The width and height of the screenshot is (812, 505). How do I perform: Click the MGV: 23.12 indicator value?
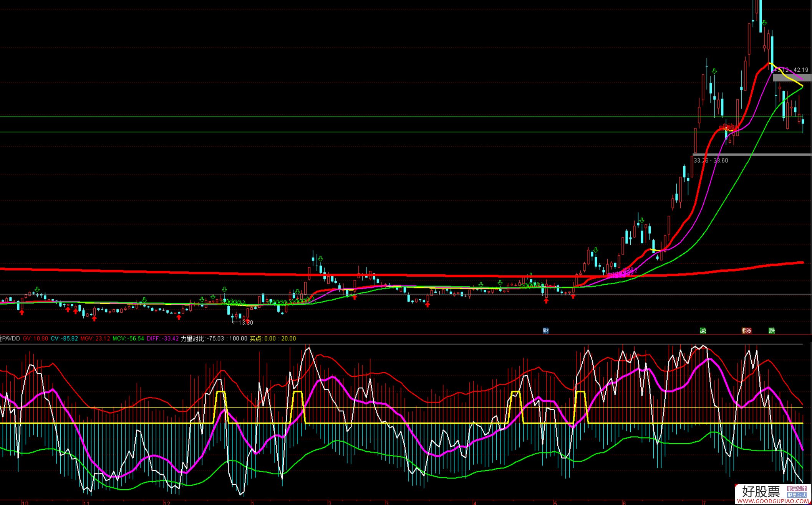click(95, 338)
